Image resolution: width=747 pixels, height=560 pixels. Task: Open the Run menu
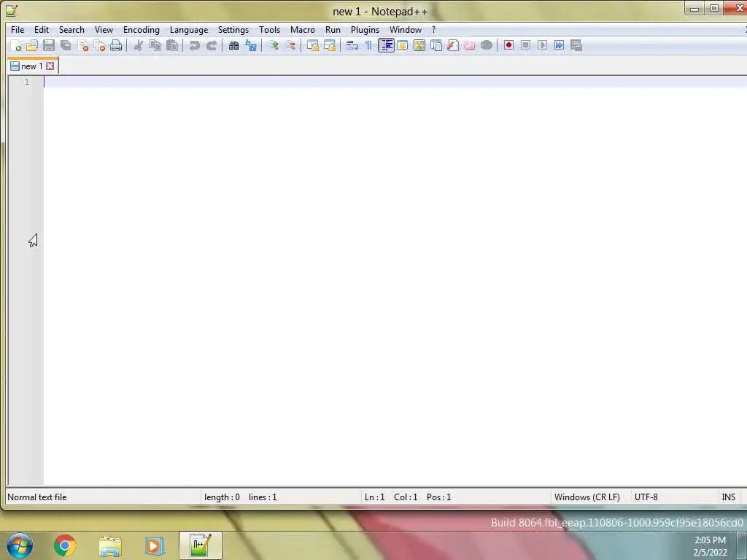333,29
